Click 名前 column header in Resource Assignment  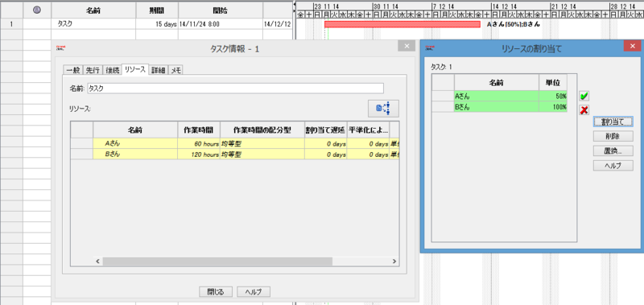(x=496, y=83)
